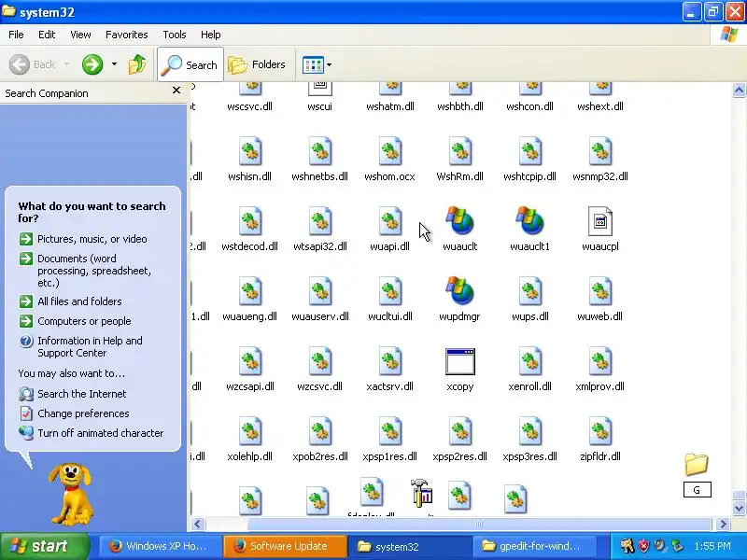Open the Favorites menu

(x=127, y=35)
